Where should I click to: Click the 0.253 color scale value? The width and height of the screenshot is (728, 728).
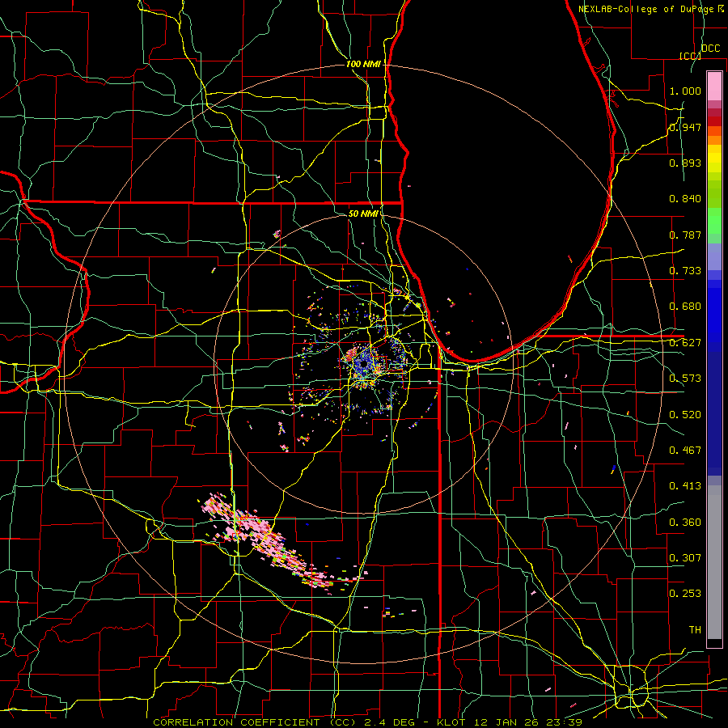[685, 594]
